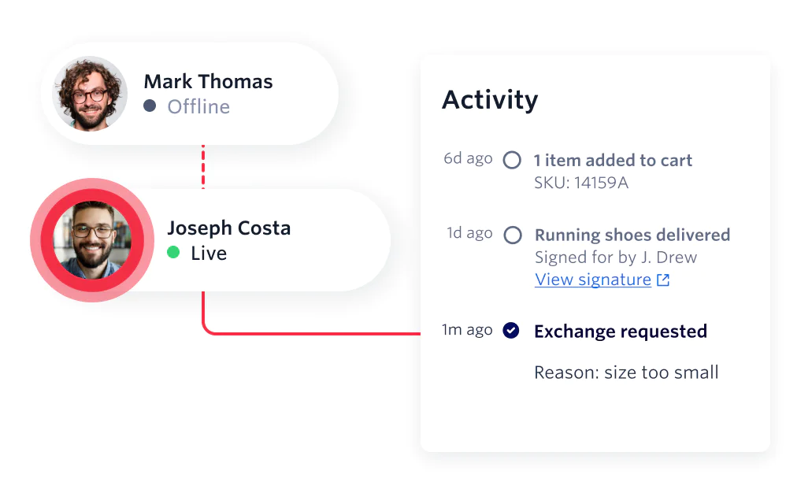Click Joseph Costa's profile photo
Screen dimensions: 812x504
click(x=92, y=240)
